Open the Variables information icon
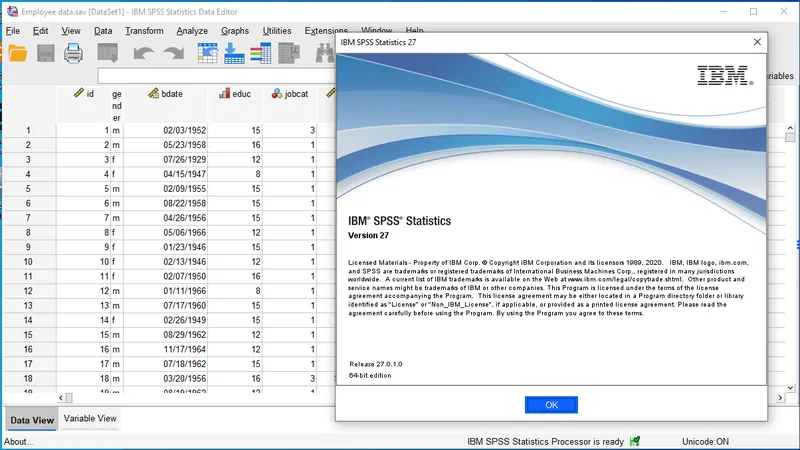This screenshot has width=800, height=450. pos(261,53)
